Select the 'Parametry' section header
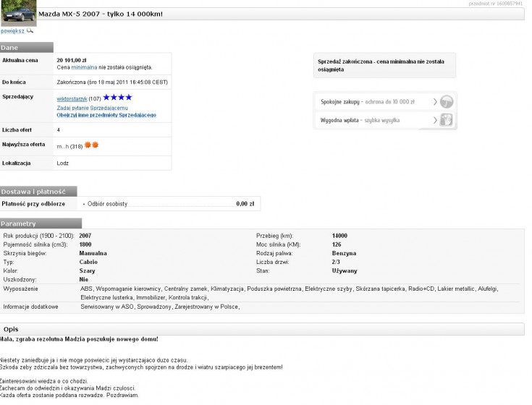 click(41, 223)
